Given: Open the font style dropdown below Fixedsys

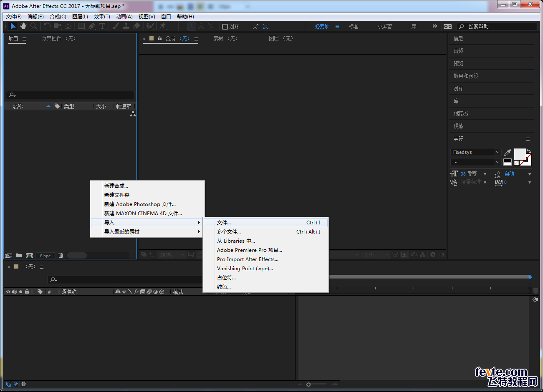Looking at the screenshot, I should click(497, 162).
